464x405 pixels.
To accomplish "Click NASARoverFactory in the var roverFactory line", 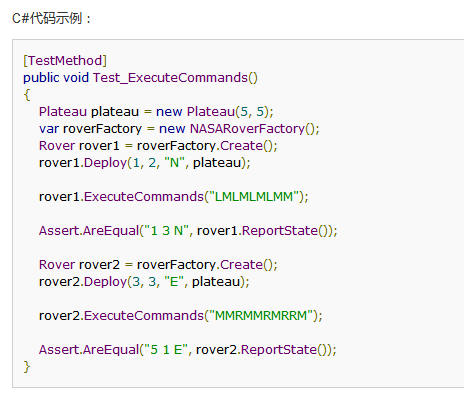I will pyautogui.click(x=247, y=129).
